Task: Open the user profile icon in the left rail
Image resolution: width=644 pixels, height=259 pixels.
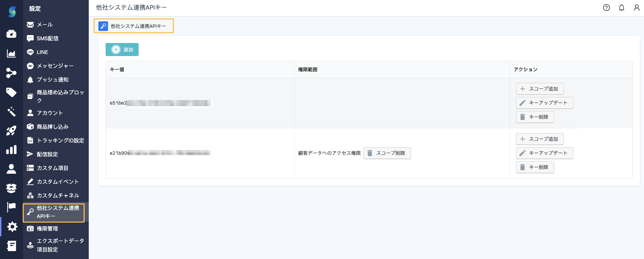Action: (11, 169)
